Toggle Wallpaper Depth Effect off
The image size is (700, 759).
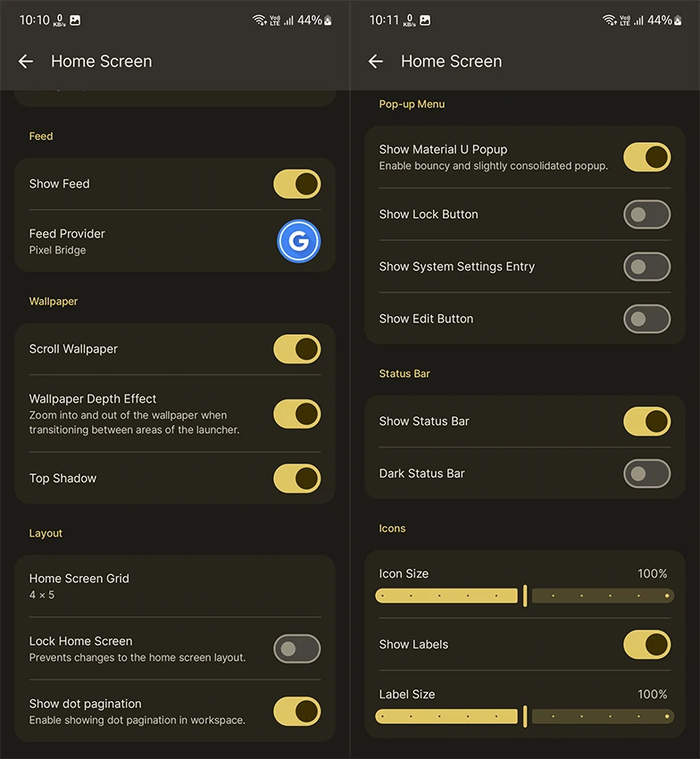pos(297,414)
